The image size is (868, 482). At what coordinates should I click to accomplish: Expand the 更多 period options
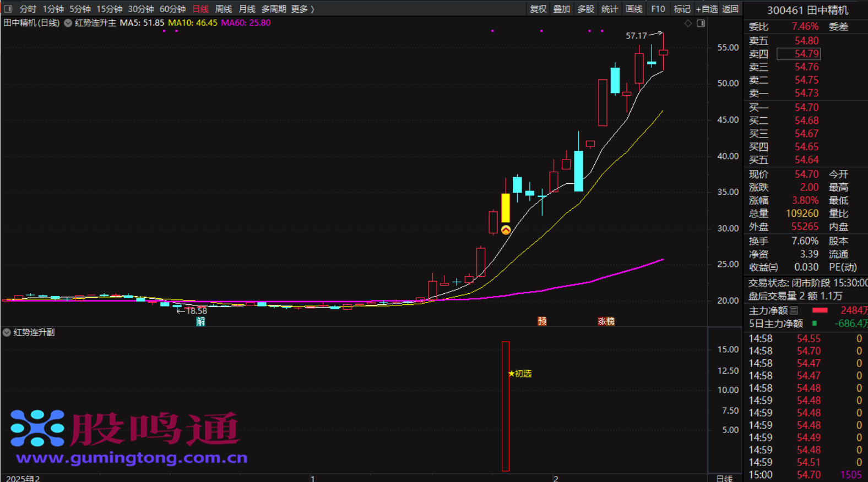coord(302,9)
